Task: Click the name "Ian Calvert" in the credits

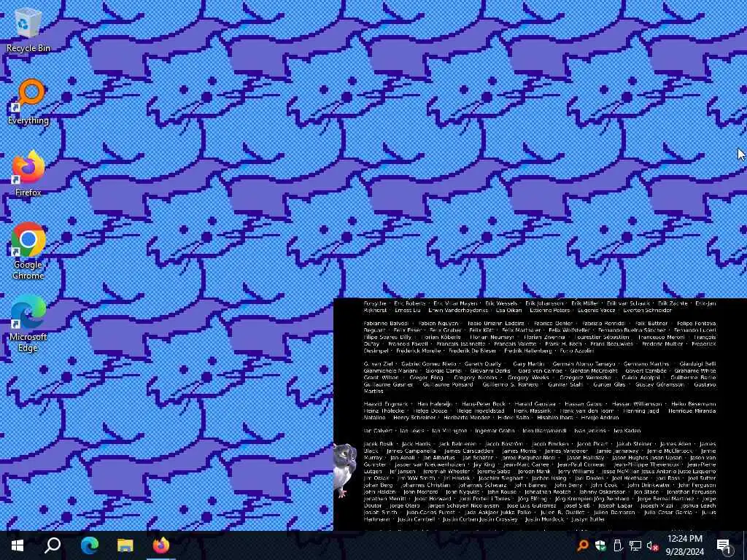Action: 378,430
